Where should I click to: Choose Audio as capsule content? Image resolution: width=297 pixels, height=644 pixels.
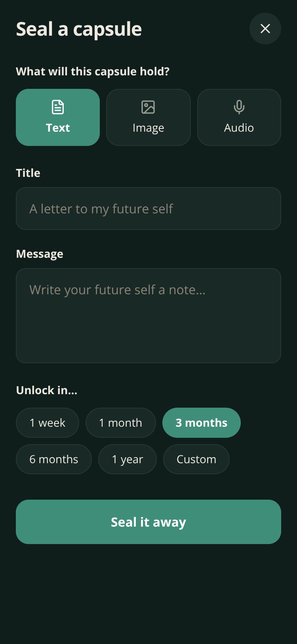(239, 117)
